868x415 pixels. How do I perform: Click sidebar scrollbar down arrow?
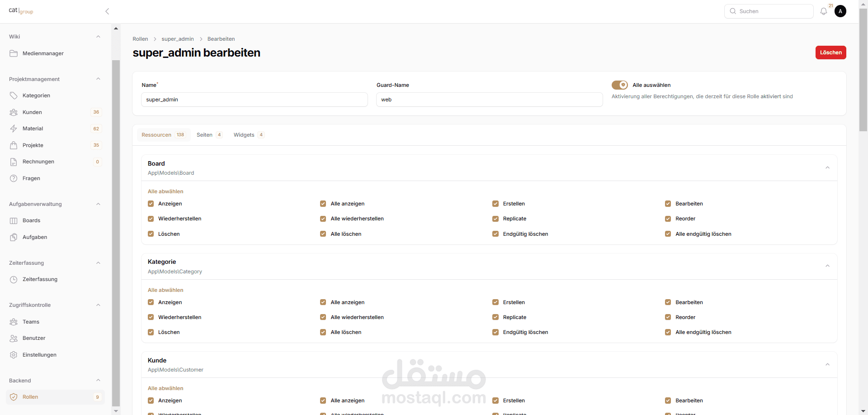tap(116, 411)
